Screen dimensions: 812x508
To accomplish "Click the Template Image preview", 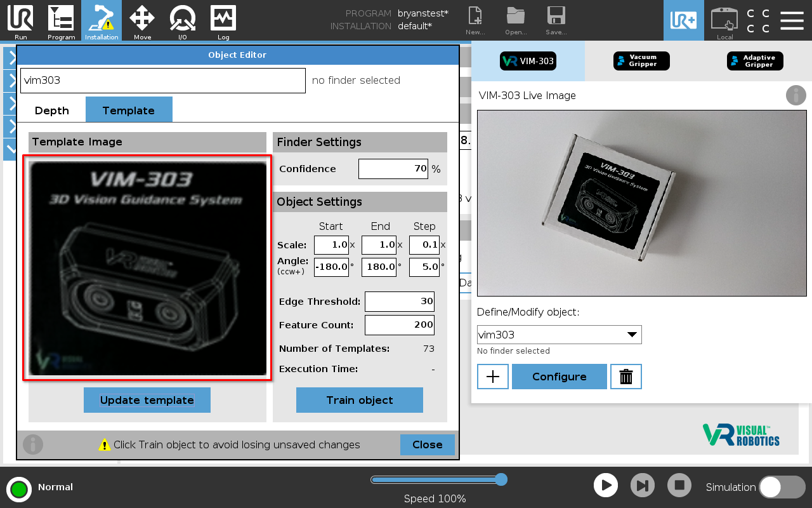I will point(147,268).
